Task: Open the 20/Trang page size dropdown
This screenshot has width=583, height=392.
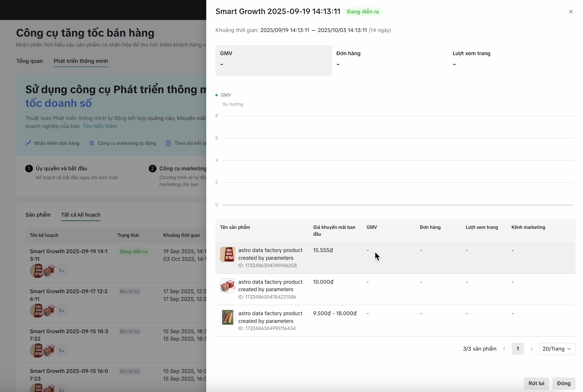Action: click(557, 349)
